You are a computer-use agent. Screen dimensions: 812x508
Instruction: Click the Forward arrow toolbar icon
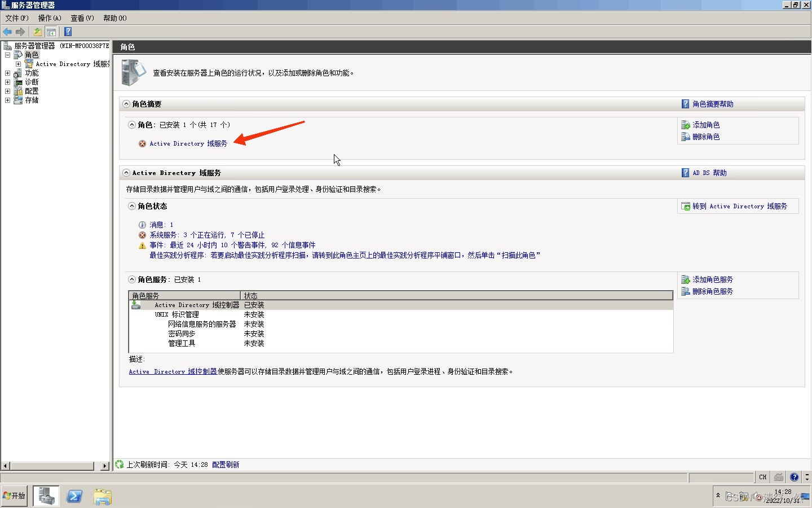click(20, 32)
